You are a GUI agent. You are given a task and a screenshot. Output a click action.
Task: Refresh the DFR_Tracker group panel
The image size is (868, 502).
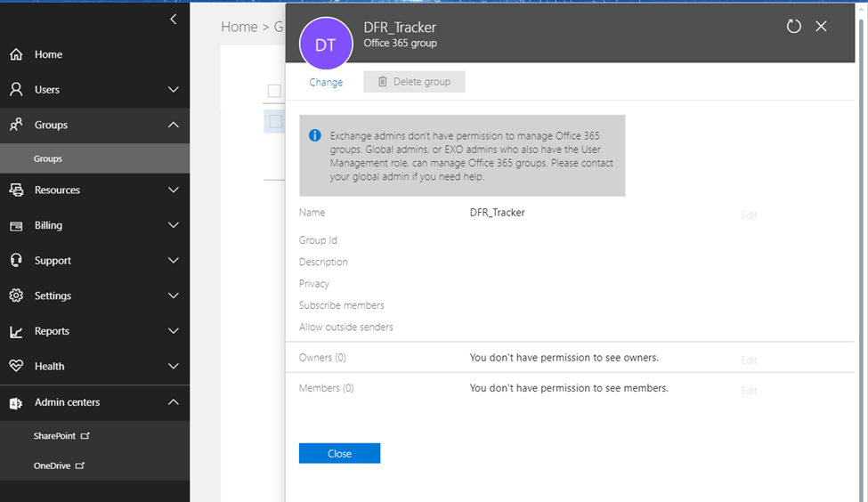click(794, 26)
